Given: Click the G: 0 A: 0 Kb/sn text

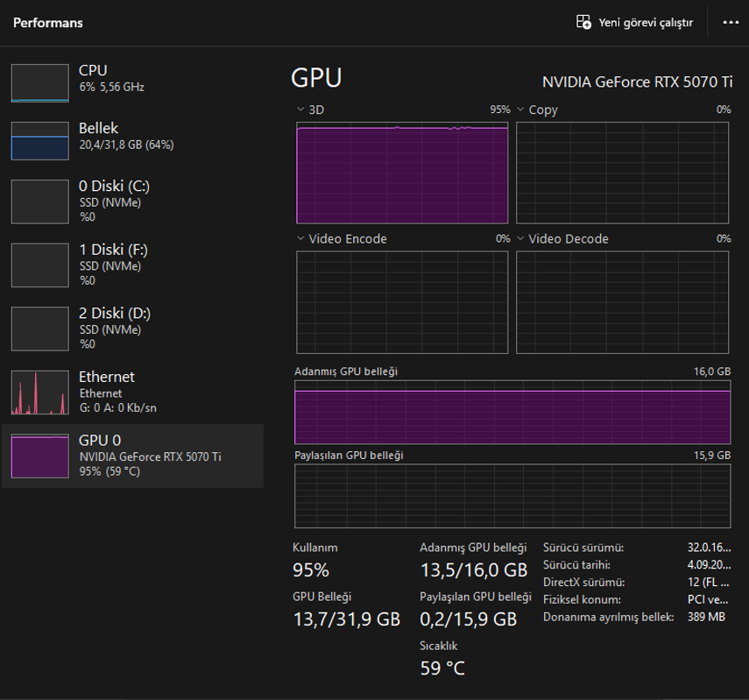Looking at the screenshot, I should pyautogui.click(x=118, y=407).
